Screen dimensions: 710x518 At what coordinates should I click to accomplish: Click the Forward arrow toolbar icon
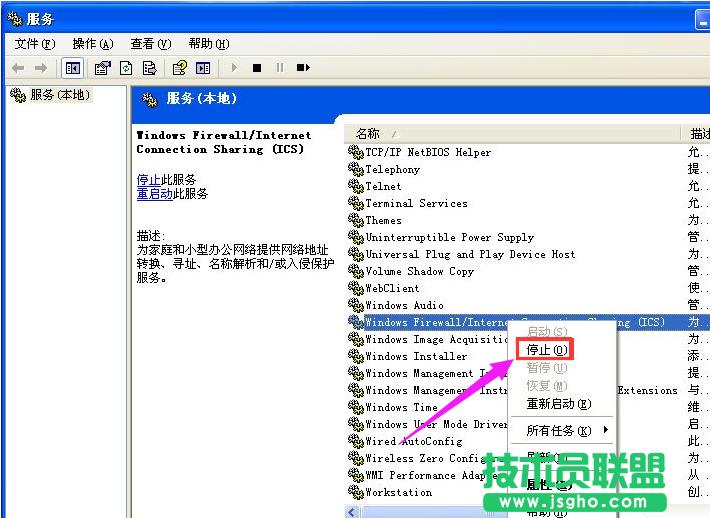click(x=41, y=68)
